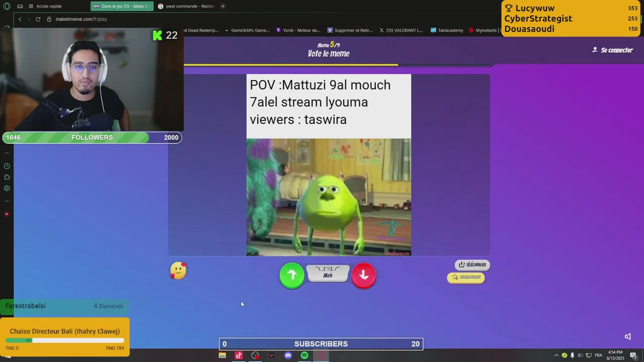Click the makeitmeme.com URL field
644x362 pixels.
coord(81,19)
